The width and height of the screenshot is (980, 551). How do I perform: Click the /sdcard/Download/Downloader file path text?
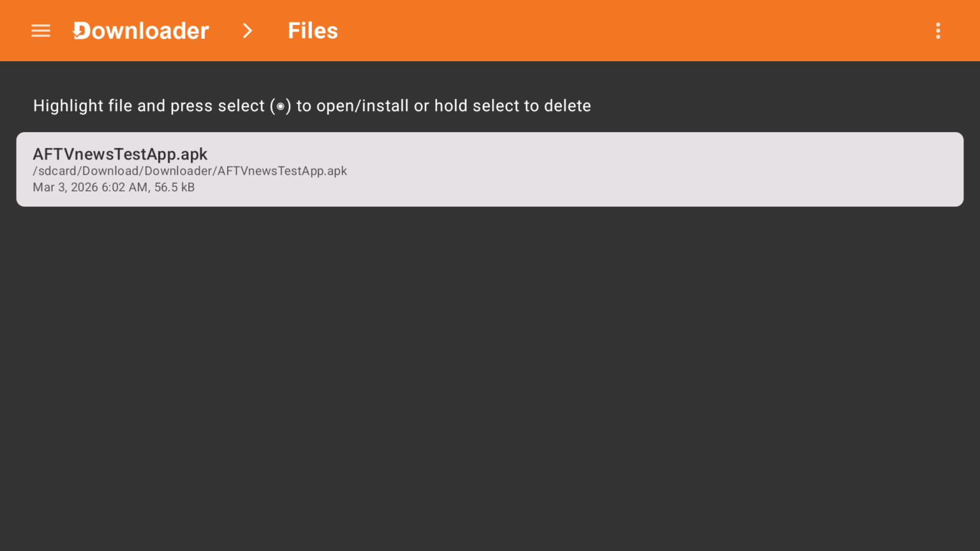pos(190,171)
